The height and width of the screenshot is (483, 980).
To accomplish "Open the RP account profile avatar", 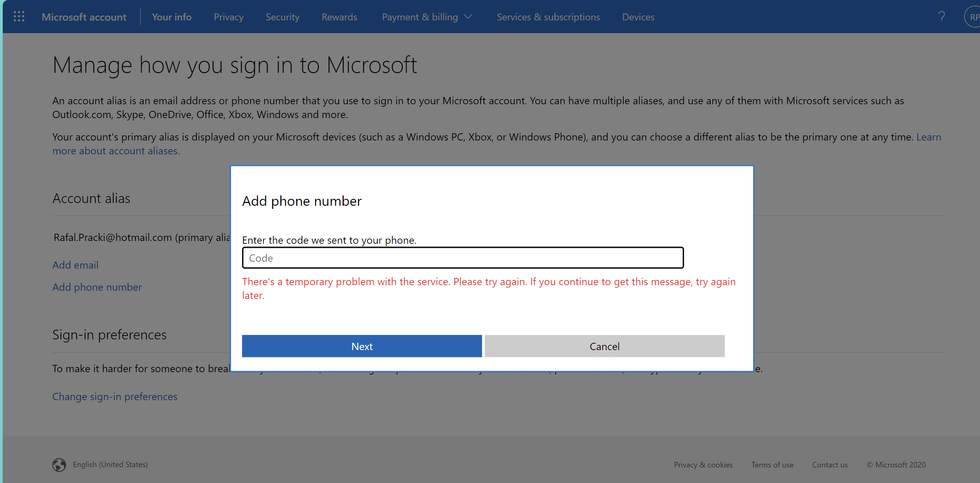I will 973,17.
